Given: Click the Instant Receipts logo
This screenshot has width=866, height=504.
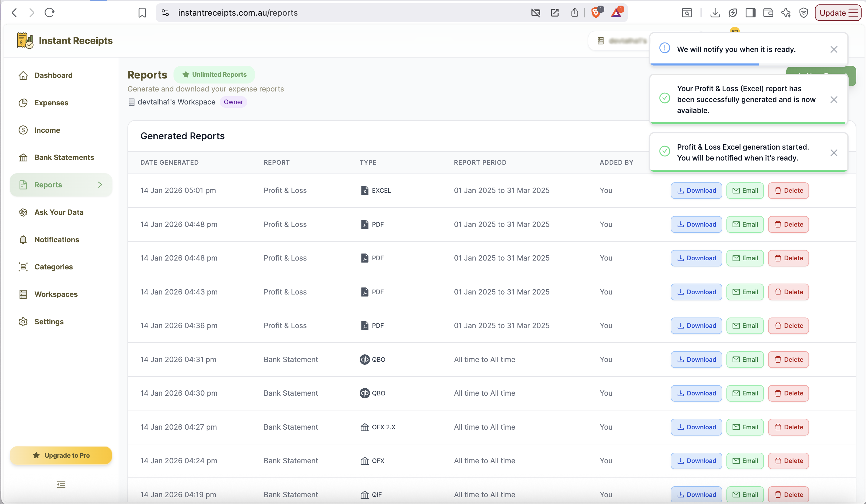Looking at the screenshot, I should click(65, 40).
